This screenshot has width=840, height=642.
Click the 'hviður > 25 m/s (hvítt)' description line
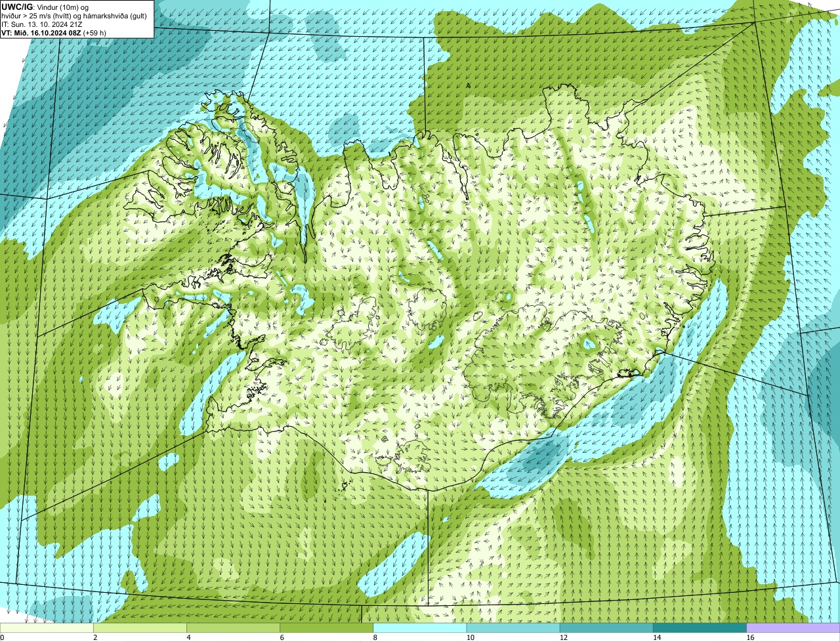coord(74,16)
